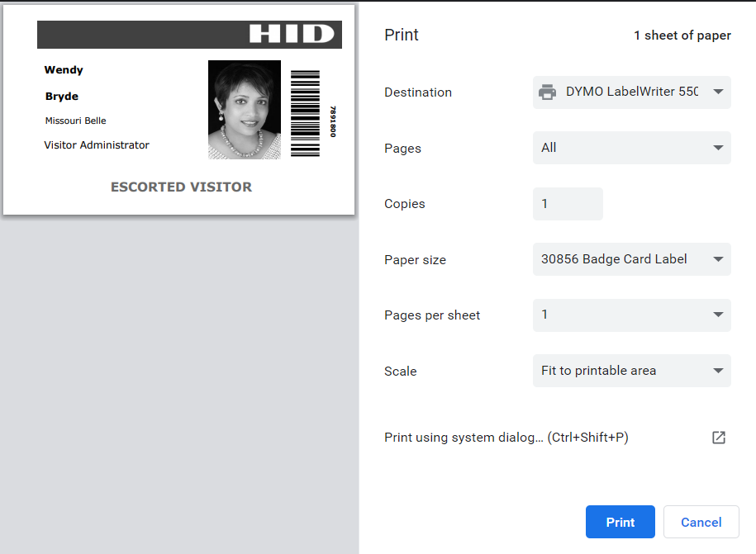Click the Copies number field

568,204
